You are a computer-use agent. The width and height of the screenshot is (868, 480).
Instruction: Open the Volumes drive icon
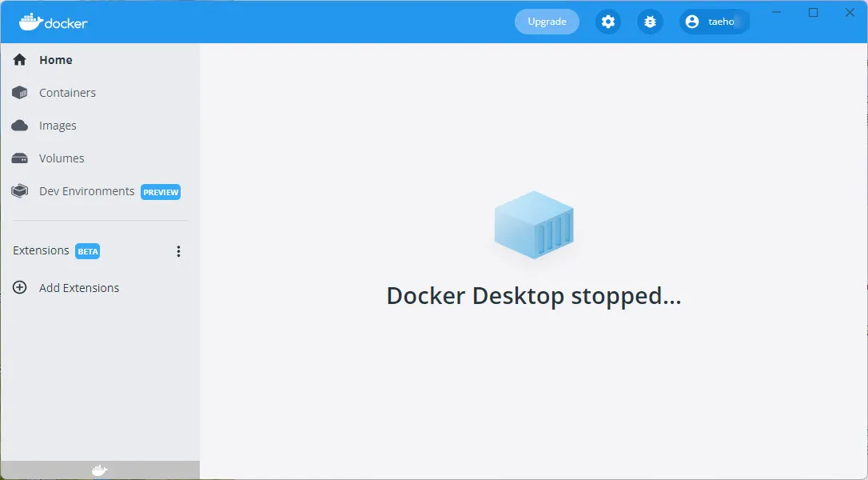(20, 158)
